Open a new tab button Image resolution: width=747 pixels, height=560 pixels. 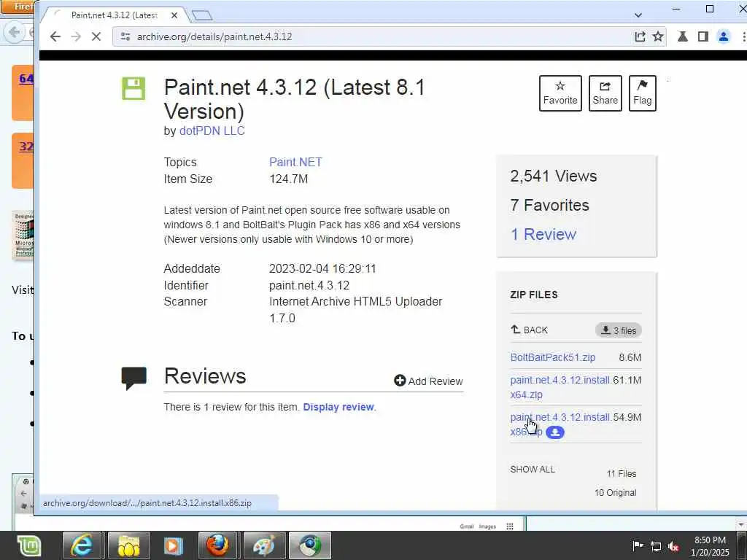202,15
